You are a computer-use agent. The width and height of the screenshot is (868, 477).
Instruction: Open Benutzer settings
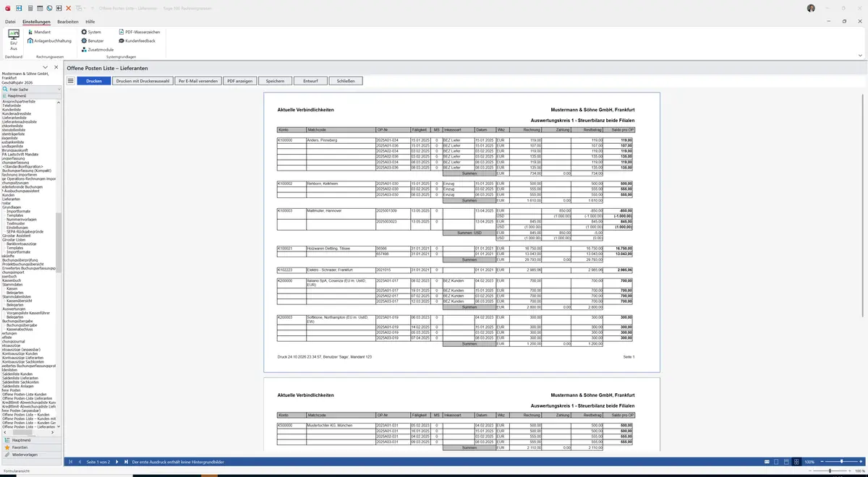point(93,41)
